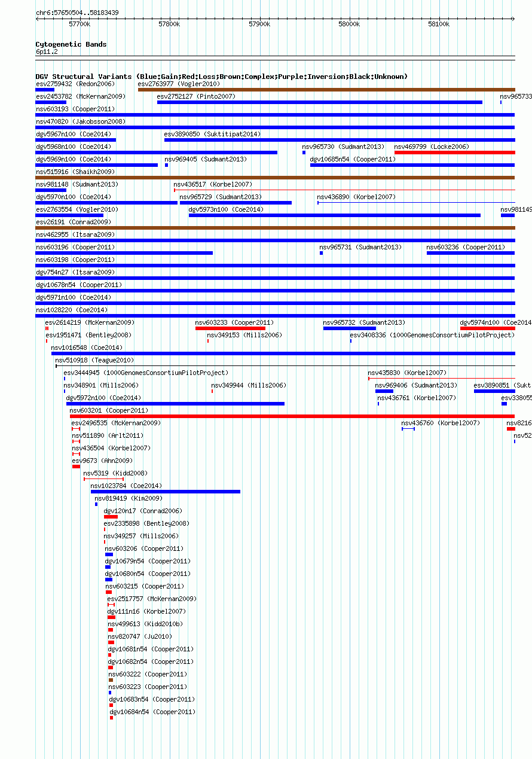
Task: Open the nsv965730 (Sudmant2013) label
Action: (x=343, y=147)
